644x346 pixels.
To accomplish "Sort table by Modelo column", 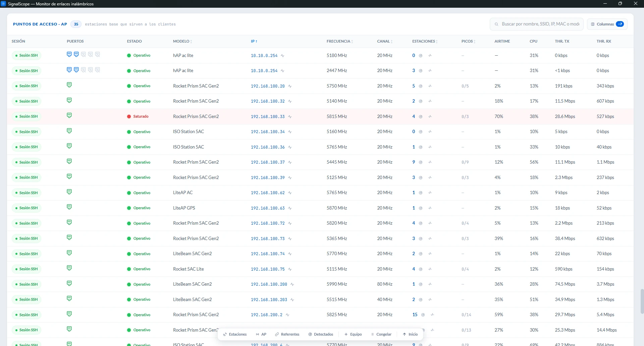I will pyautogui.click(x=182, y=41).
